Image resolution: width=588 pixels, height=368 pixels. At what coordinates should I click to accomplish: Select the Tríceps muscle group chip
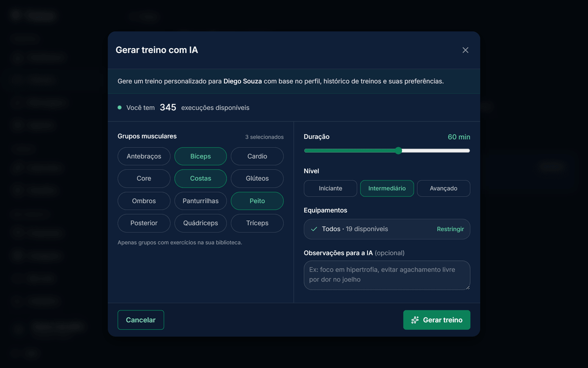pyautogui.click(x=257, y=223)
